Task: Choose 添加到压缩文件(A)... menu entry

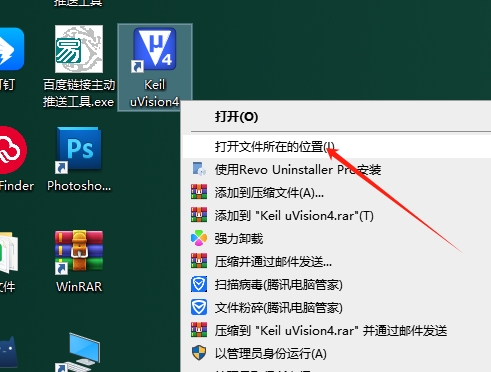Action: pyautogui.click(x=337, y=193)
